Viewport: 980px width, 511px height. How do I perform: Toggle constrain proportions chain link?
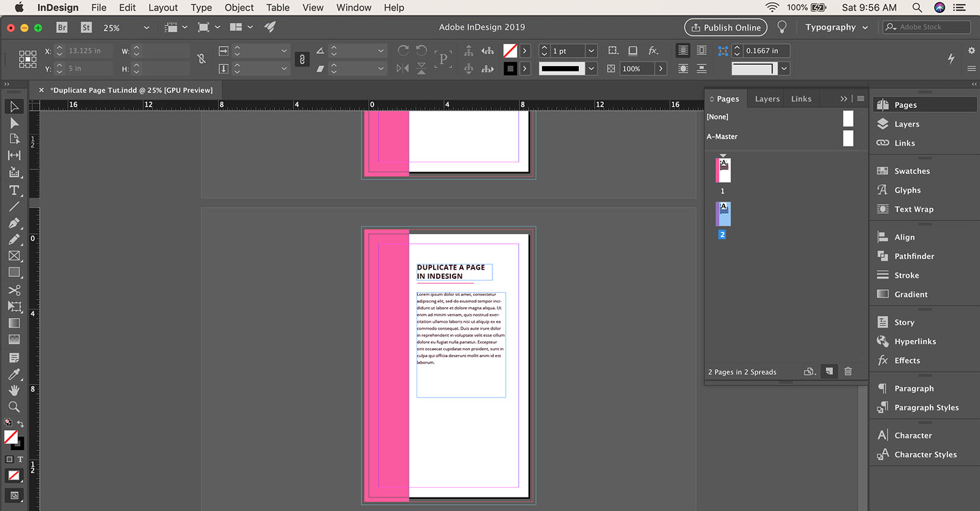(x=302, y=59)
